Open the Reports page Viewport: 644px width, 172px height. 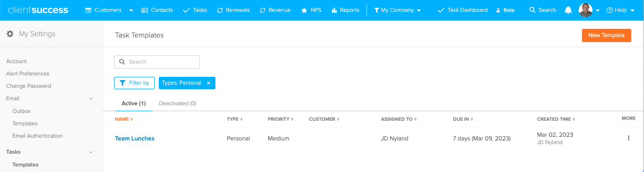(x=345, y=10)
